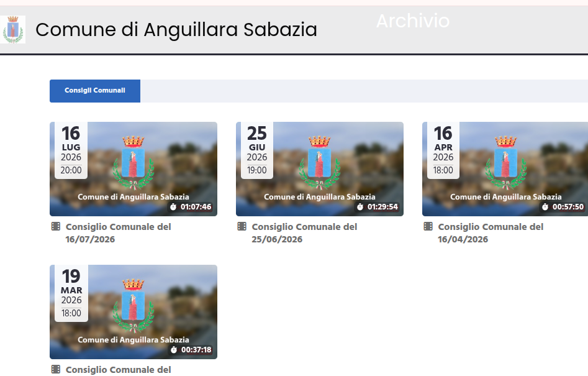Click the Anguillara Sabazia coat of arms logo
This screenshot has width=588, height=376.
[13, 30]
